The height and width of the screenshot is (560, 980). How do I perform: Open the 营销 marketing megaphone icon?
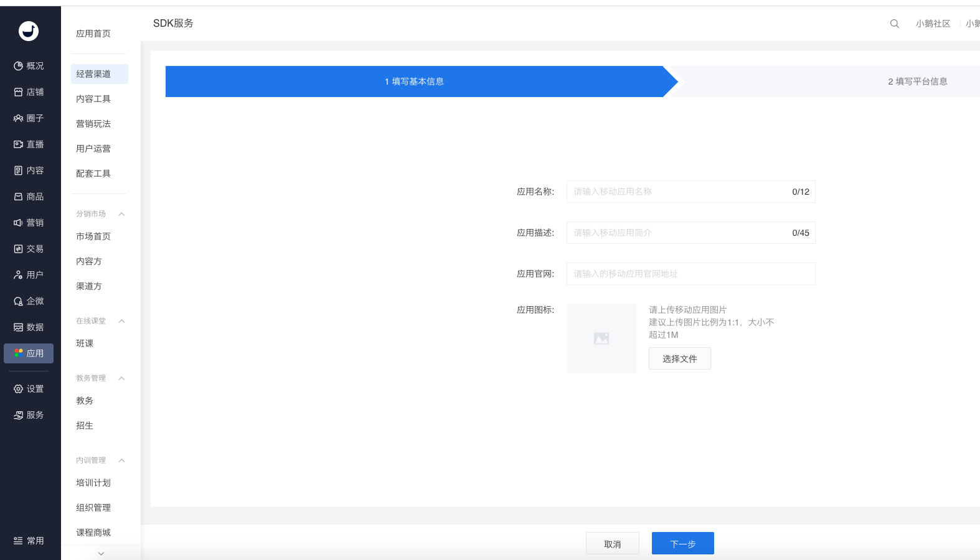[x=19, y=223]
